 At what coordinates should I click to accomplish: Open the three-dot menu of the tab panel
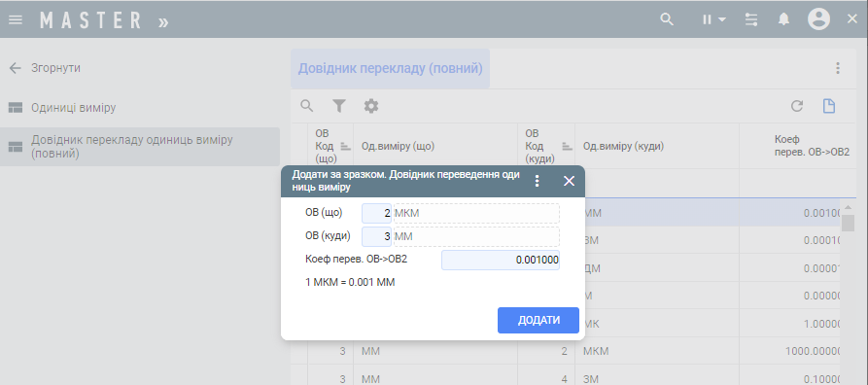[x=838, y=69]
